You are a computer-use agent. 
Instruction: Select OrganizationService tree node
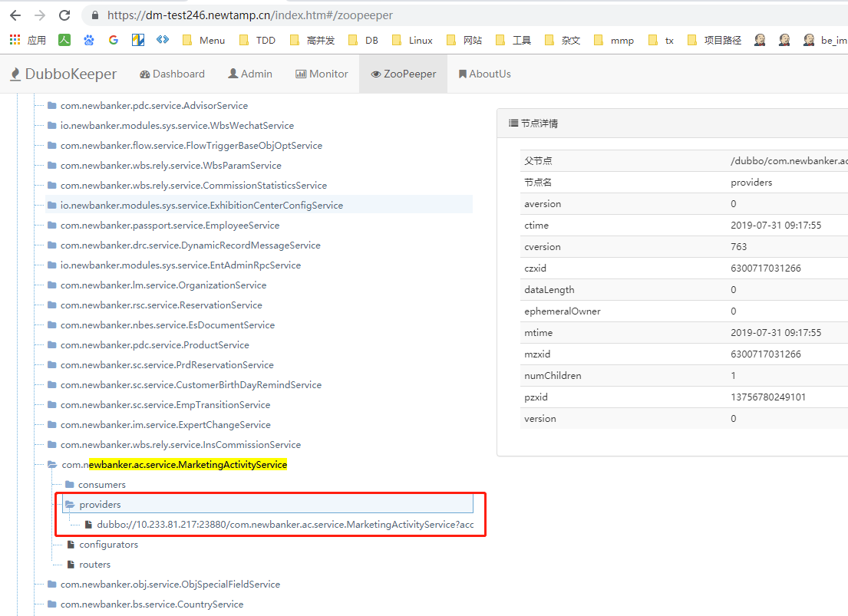click(163, 285)
